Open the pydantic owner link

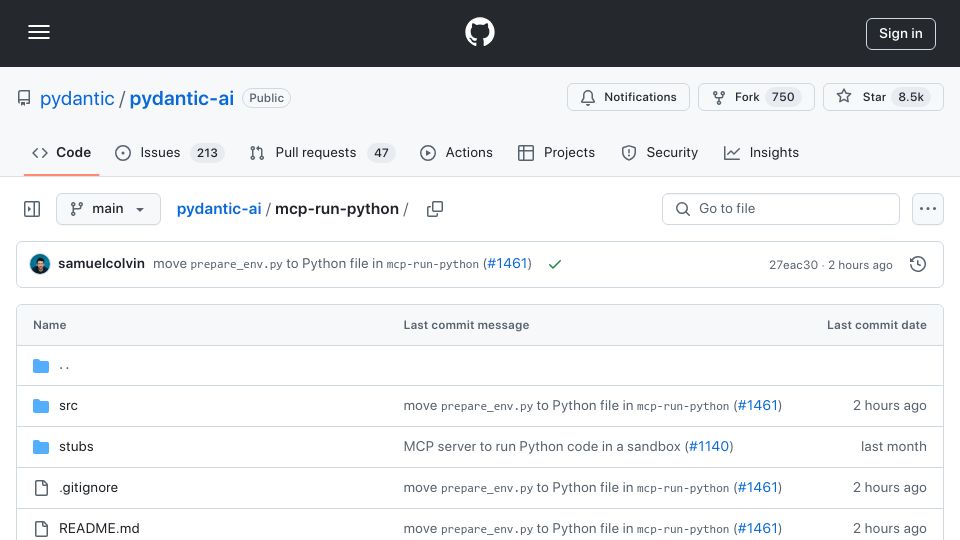click(77, 98)
